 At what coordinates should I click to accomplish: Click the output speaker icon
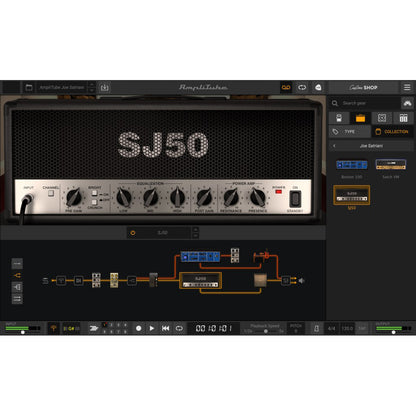click(302, 281)
